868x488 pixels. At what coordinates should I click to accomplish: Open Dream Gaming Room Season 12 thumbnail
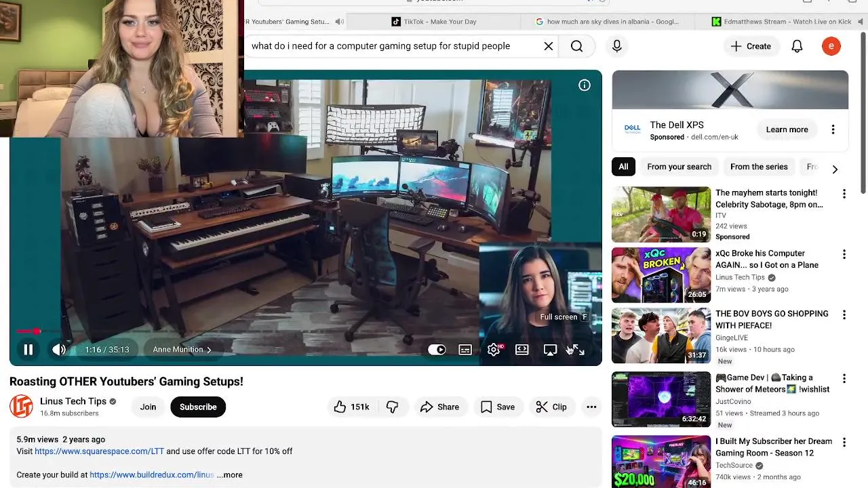661,462
